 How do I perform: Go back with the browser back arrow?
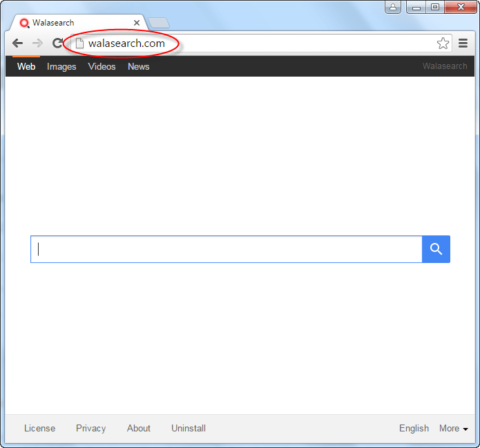pyautogui.click(x=18, y=43)
